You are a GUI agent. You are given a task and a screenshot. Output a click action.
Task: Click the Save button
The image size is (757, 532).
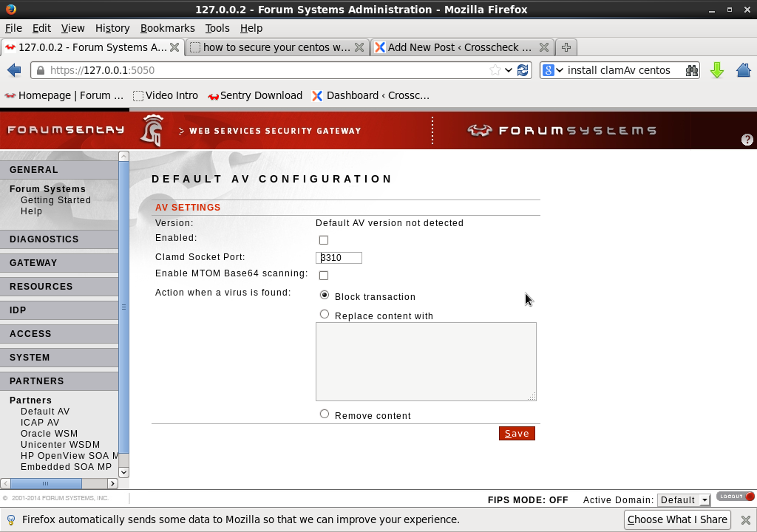pos(517,434)
